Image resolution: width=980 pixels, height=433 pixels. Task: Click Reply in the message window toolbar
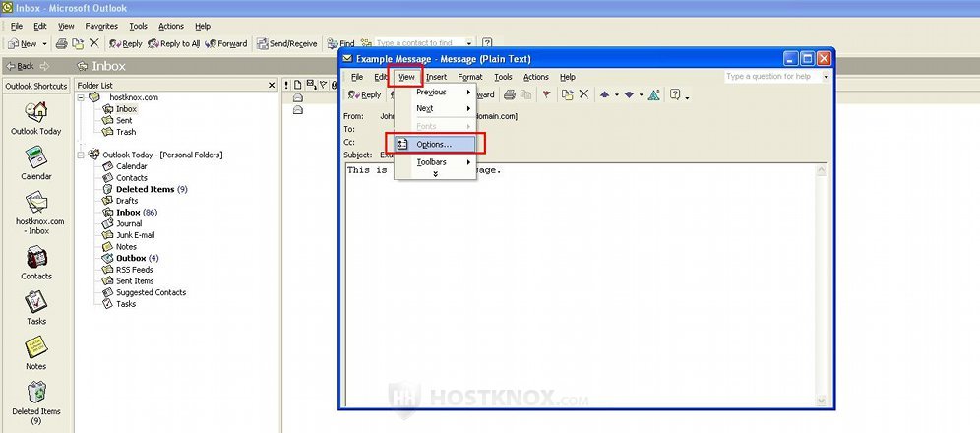click(364, 94)
